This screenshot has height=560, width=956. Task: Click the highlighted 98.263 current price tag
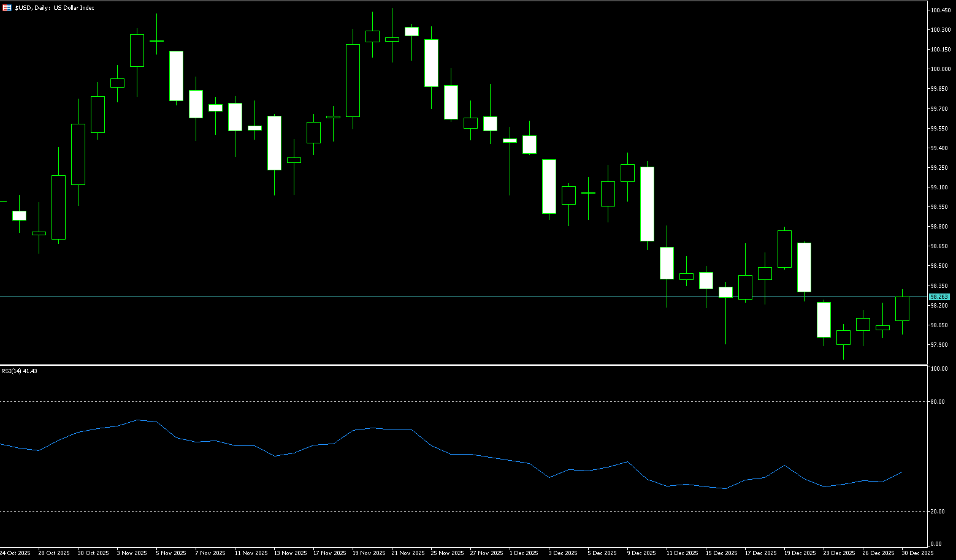tap(939, 297)
